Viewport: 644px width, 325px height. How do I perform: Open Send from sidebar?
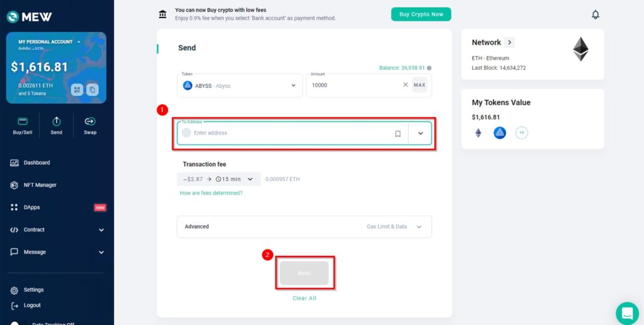pyautogui.click(x=56, y=126)
